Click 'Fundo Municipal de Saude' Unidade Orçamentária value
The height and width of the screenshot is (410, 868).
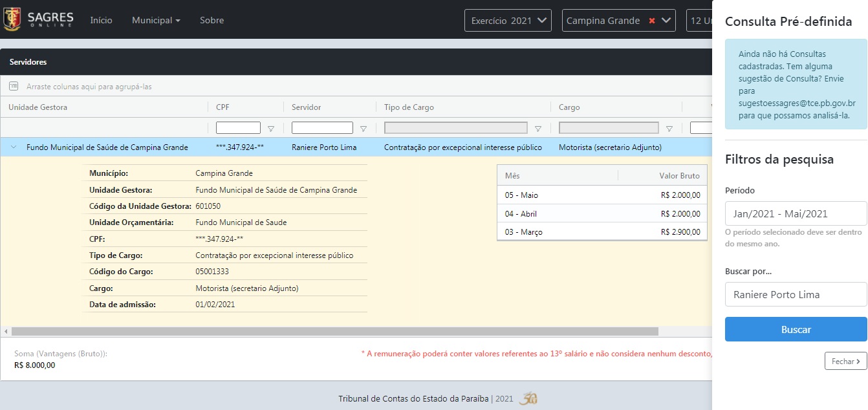point(241,222)
